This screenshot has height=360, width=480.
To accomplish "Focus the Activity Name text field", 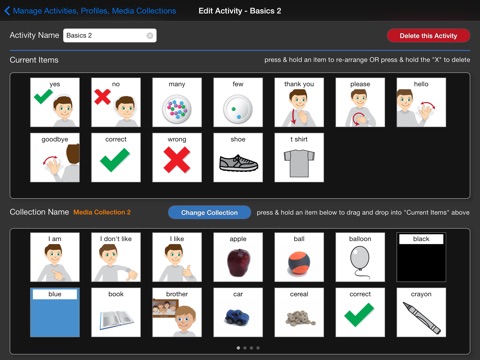I will pyautogui.click(x=110, y=35).
